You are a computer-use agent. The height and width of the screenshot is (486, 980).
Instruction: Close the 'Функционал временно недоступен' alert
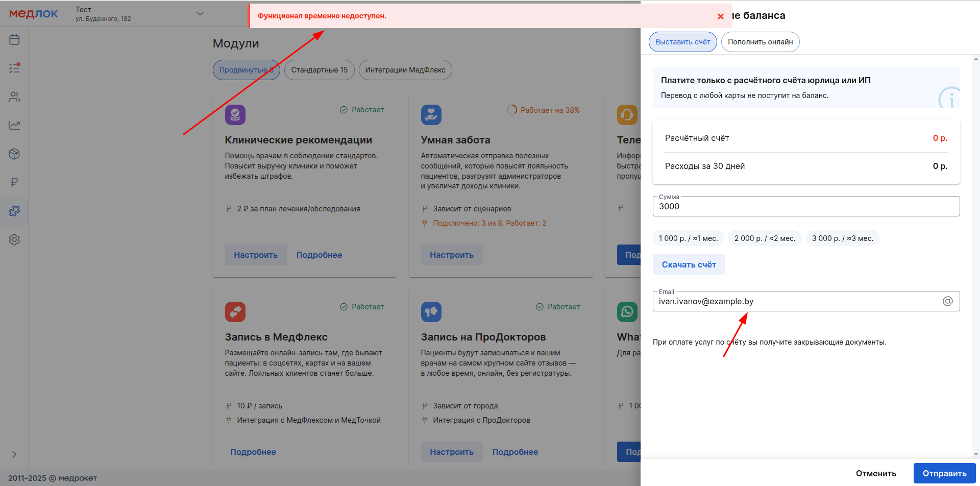(720, 16)
